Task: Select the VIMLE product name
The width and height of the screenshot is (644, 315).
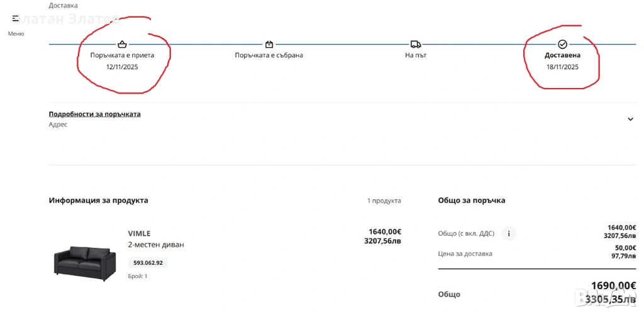Action: pos(139,233)
